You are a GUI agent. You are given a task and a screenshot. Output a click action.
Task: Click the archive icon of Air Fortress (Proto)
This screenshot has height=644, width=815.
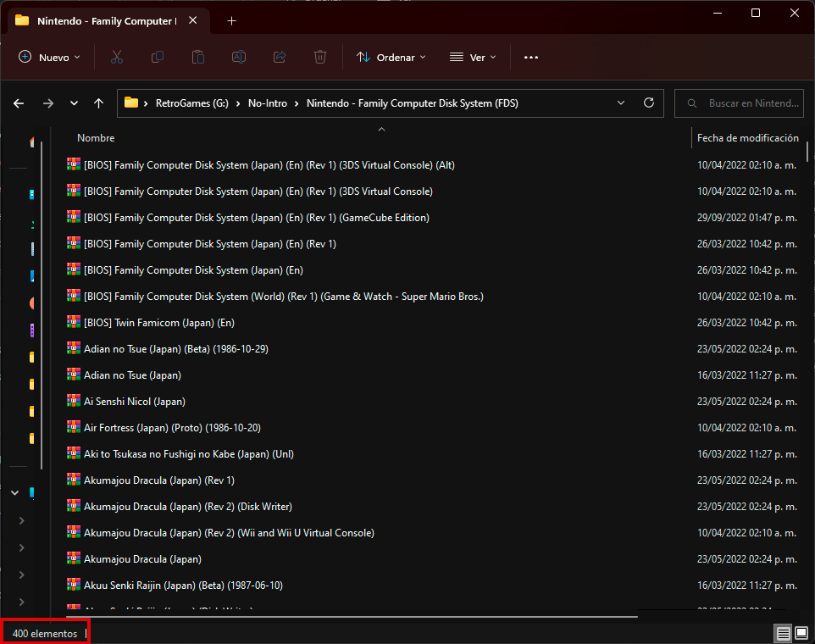click(x=74, y=427)
